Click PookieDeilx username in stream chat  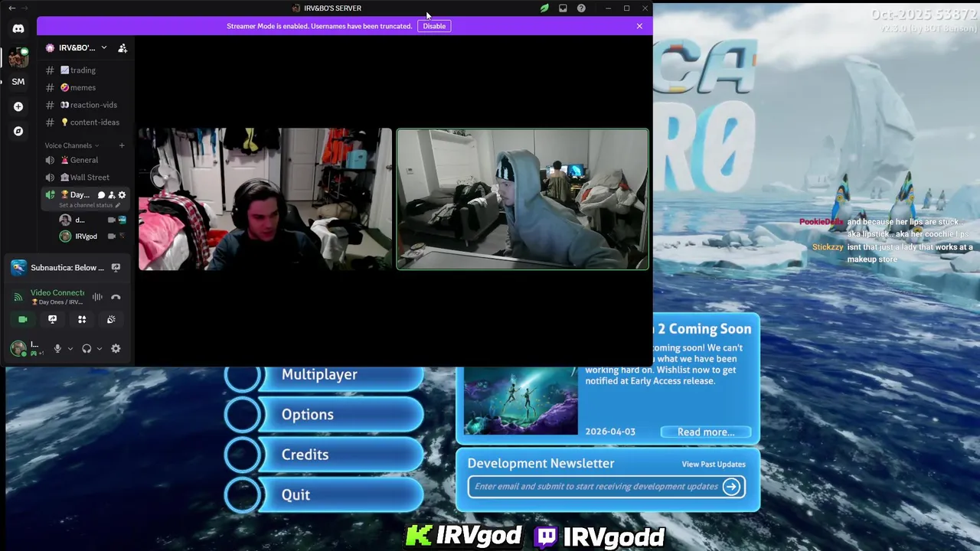[x=821, y=222]
